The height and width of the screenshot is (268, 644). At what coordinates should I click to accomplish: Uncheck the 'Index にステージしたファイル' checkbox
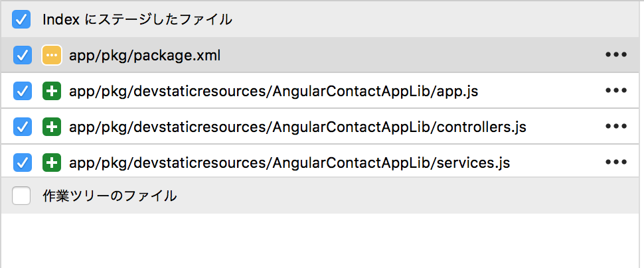[21, 19]
